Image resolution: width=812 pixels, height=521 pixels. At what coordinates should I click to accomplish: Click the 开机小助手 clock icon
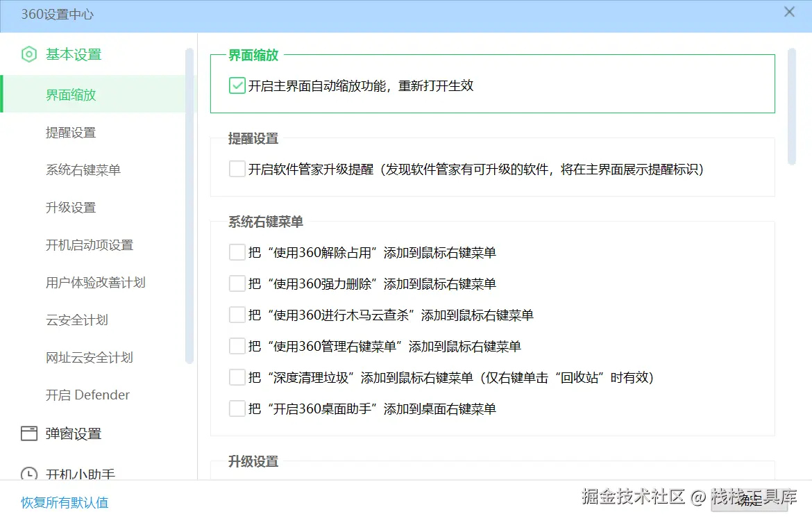click(x=29, y=473)
